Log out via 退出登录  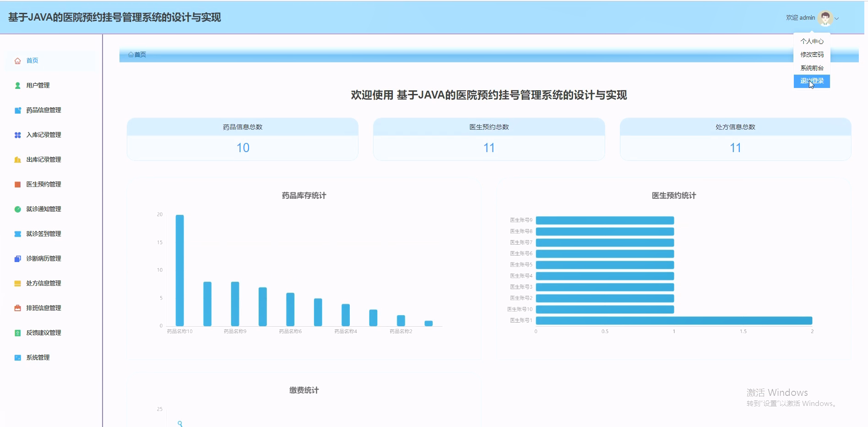pyautogui.click(x=812, y=81)
